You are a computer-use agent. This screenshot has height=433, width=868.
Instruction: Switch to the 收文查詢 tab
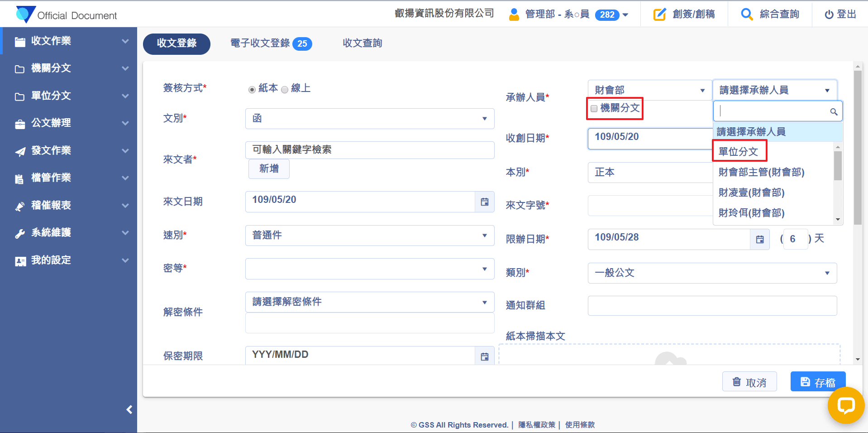(x=362, y=43)
